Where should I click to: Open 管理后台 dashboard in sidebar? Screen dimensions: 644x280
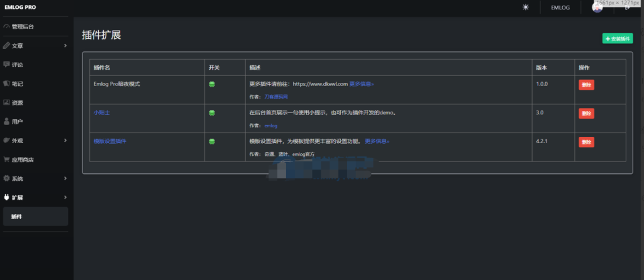click(x=22, y=26)
